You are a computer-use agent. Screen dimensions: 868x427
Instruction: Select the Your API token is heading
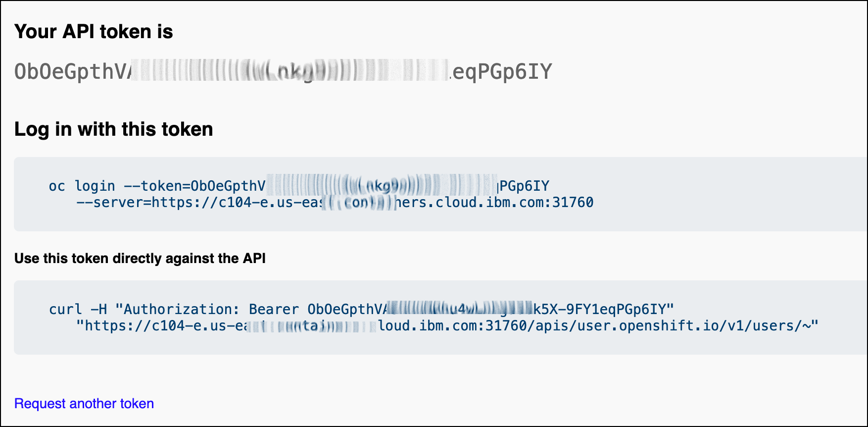coord(94,32)
